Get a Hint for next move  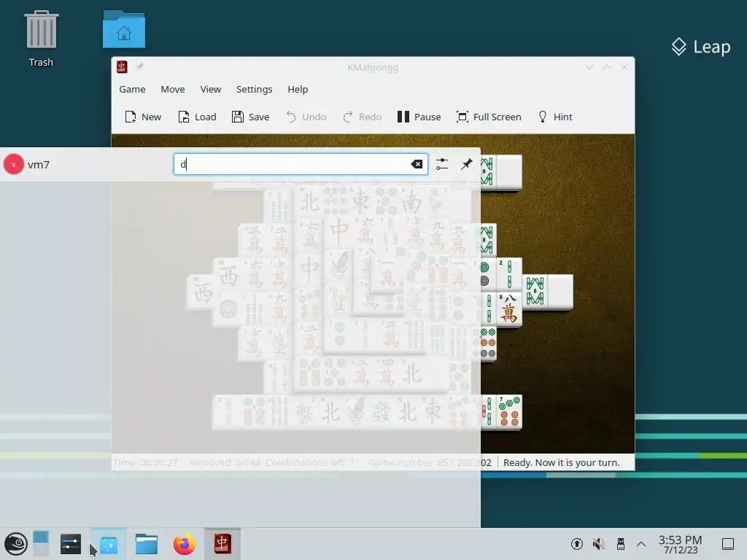(555, 117)
